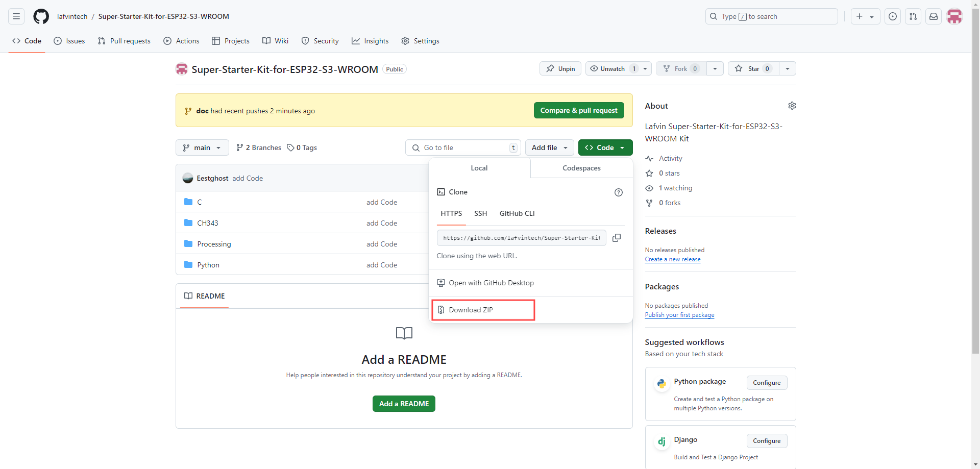Switch to the Codespaces tab
The image size is (980, 469).
pyautogui.click(x=581, y=168)
